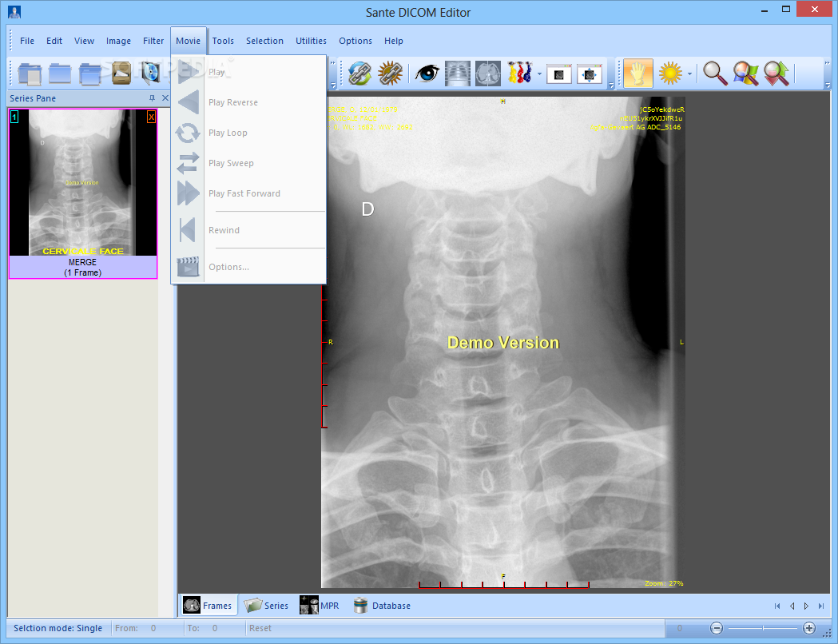Expand overflow chevron of the file toolbar
This screenshot has width=838, height=644.
[x=332, y=74]
